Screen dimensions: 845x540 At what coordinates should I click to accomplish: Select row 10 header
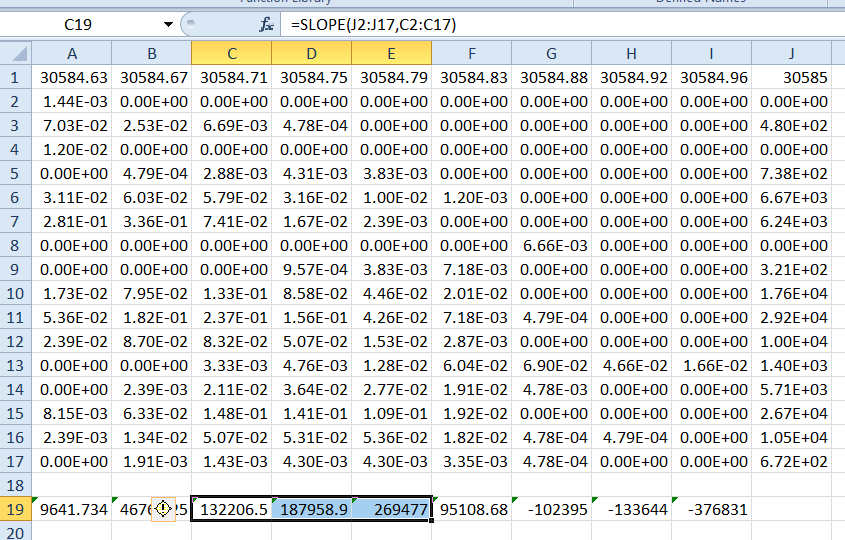point(15,293)
